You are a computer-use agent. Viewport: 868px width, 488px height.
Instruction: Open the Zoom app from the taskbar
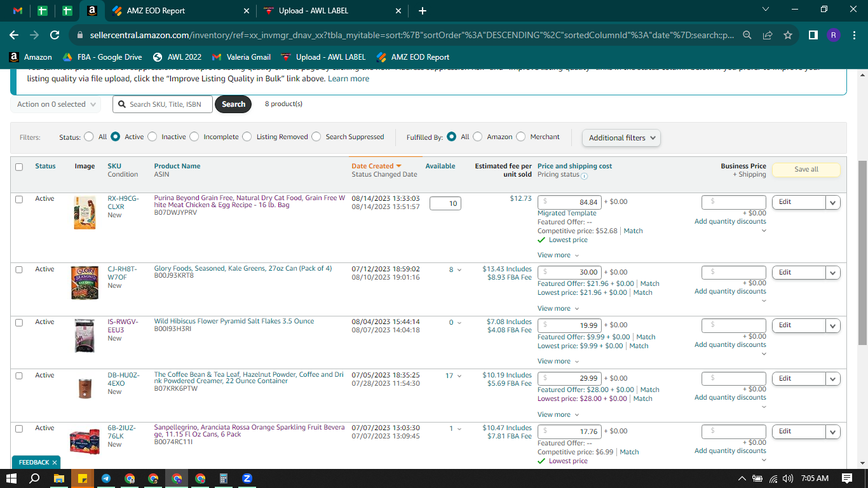point(247,478)
